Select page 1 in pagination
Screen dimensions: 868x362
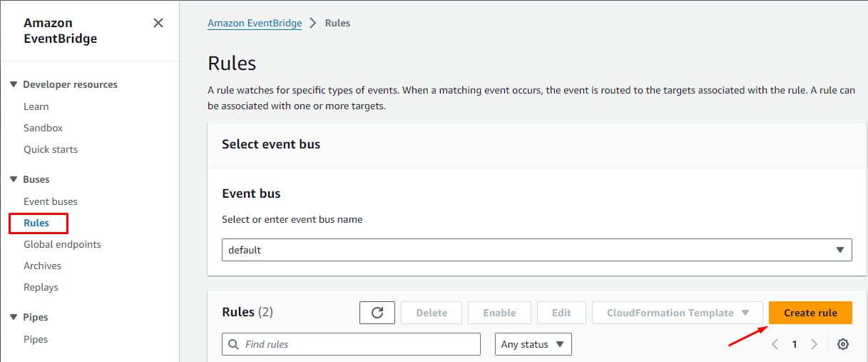click(795, 344)
